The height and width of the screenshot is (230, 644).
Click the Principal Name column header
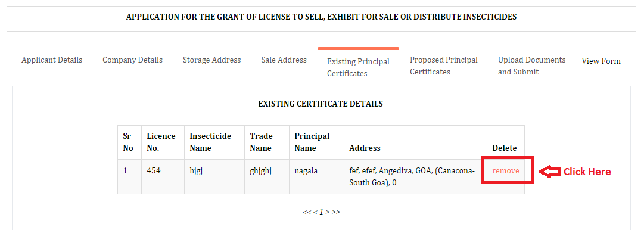(312, 142)
